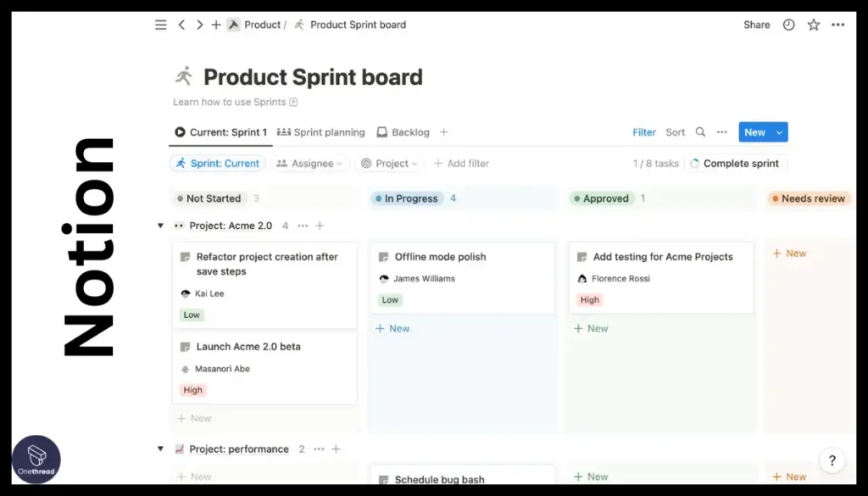Favorite the page with the star icon
Screen dimensions: 868x496
813,25
